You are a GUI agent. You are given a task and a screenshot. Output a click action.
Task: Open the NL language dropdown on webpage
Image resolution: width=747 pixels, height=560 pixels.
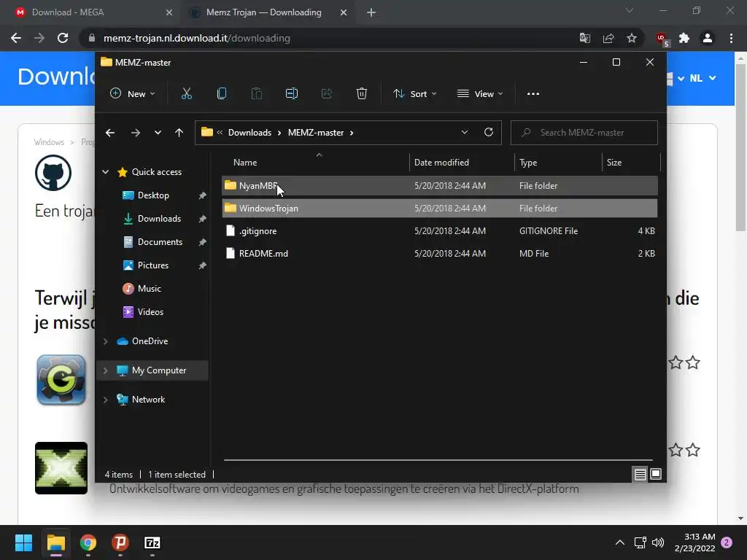point(703,78)
